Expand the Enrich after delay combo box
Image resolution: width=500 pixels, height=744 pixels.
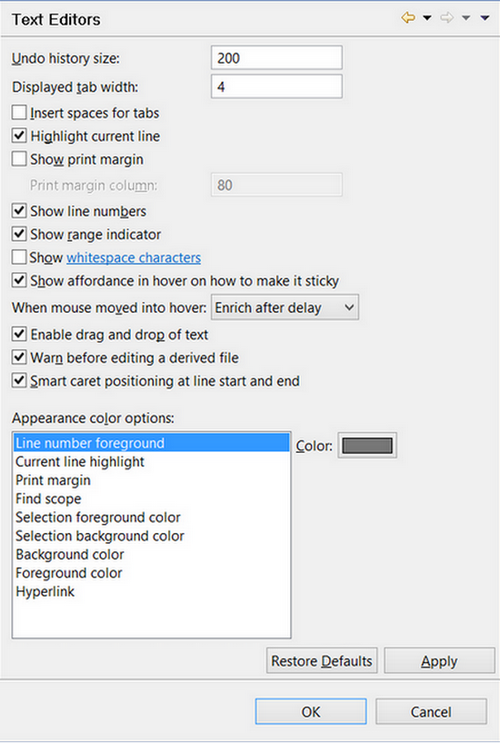(x=285, y=307)
